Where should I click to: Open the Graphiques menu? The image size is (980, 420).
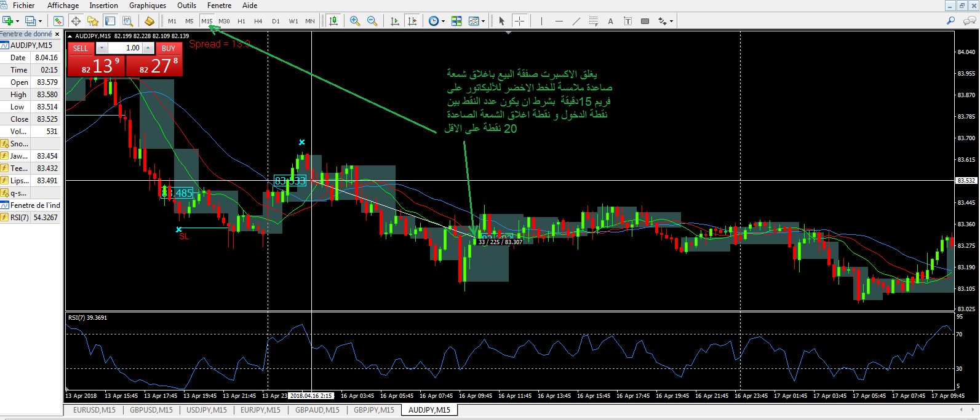coord(147,6)
